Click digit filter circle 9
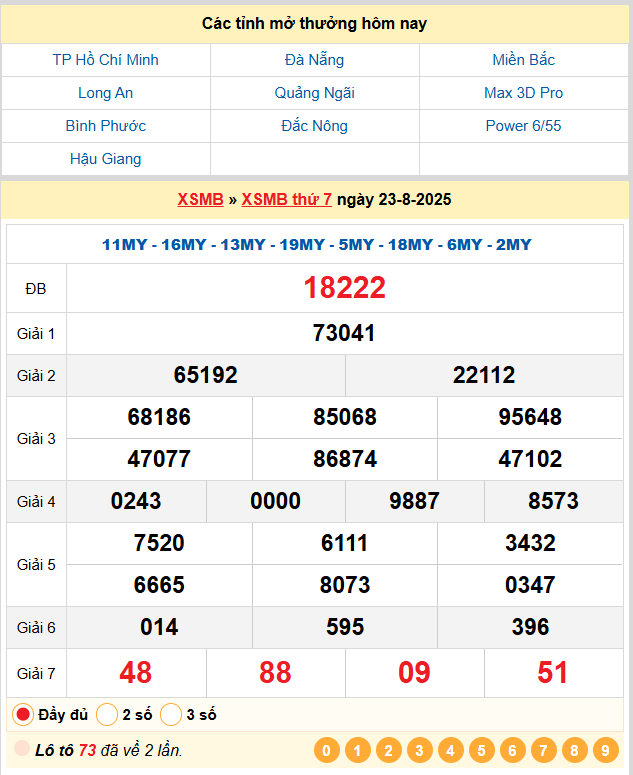The height and width of the screenshot is (775, 633). 605,750
